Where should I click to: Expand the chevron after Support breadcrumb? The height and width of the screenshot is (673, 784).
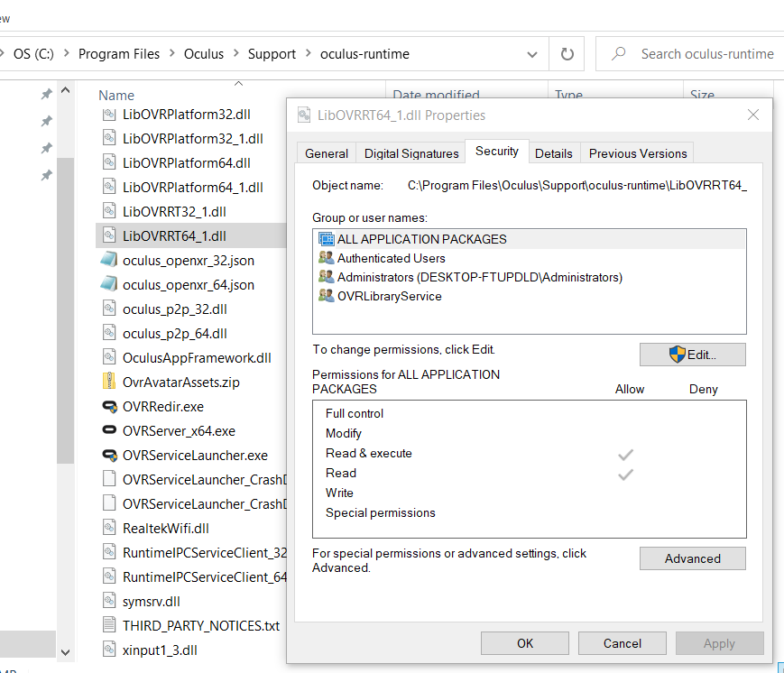308,53
